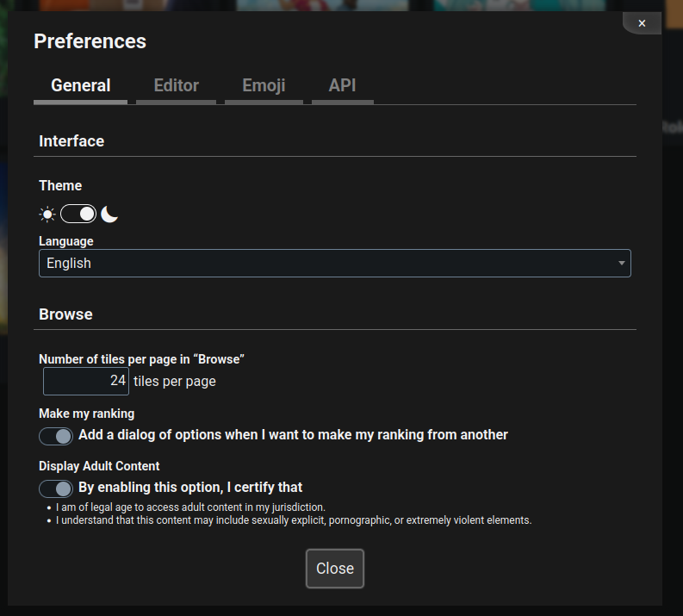This screenshot has height=616, width=683.
Task: Click the 'Number of tiles per page' label
Action: tap(141, 359)
